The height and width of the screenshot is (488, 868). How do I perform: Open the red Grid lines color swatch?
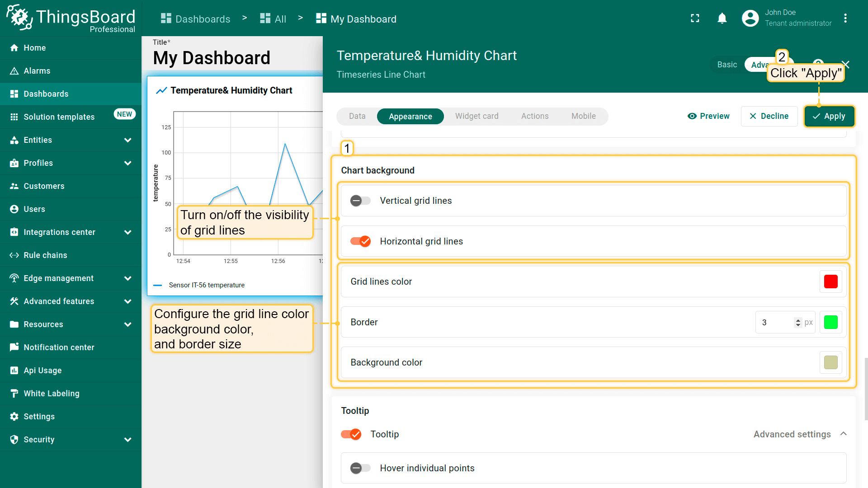coord(830,282)
